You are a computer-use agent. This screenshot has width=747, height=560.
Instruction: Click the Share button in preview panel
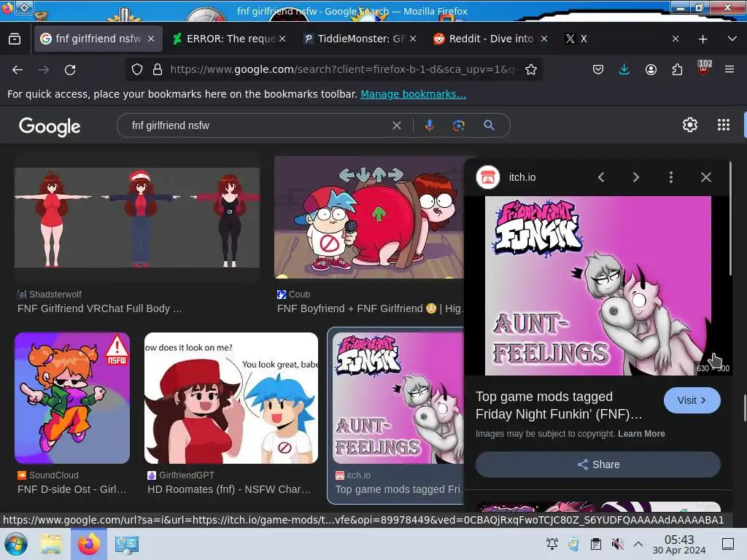pyautogui.click(x=598, y=464)
